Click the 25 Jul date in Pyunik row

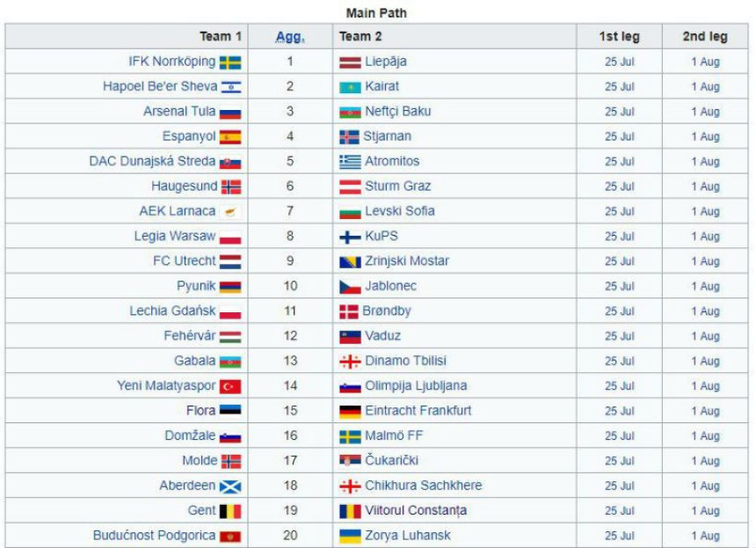coord(620,286)
